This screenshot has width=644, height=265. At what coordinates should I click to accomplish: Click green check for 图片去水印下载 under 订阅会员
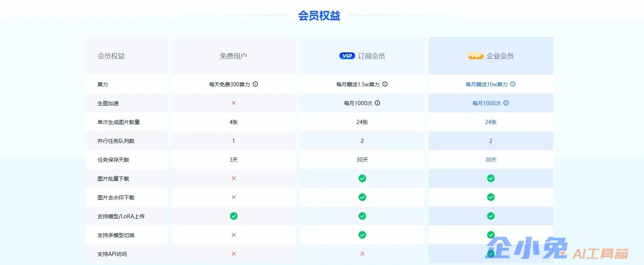click(362, 197)
